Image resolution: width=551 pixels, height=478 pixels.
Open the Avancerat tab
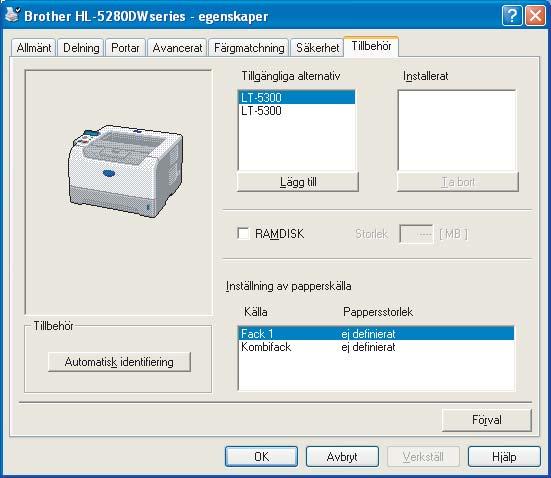177,48
